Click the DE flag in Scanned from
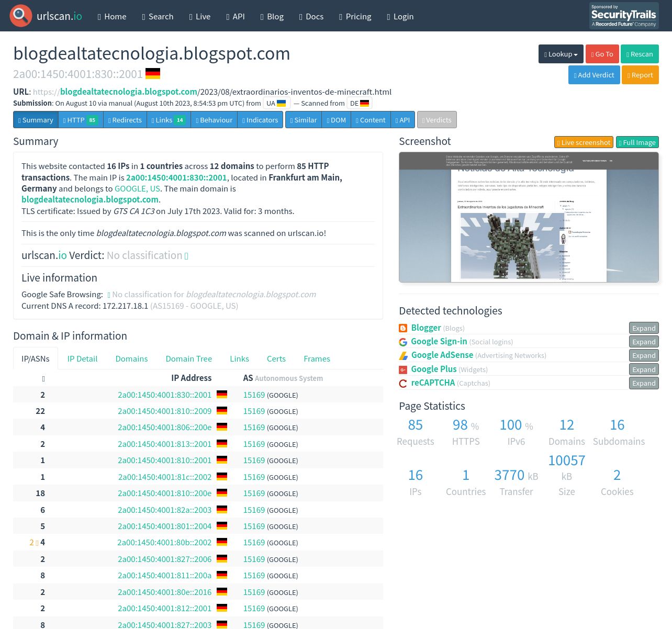This screenshot has width=672, height=629. [365, 103]
